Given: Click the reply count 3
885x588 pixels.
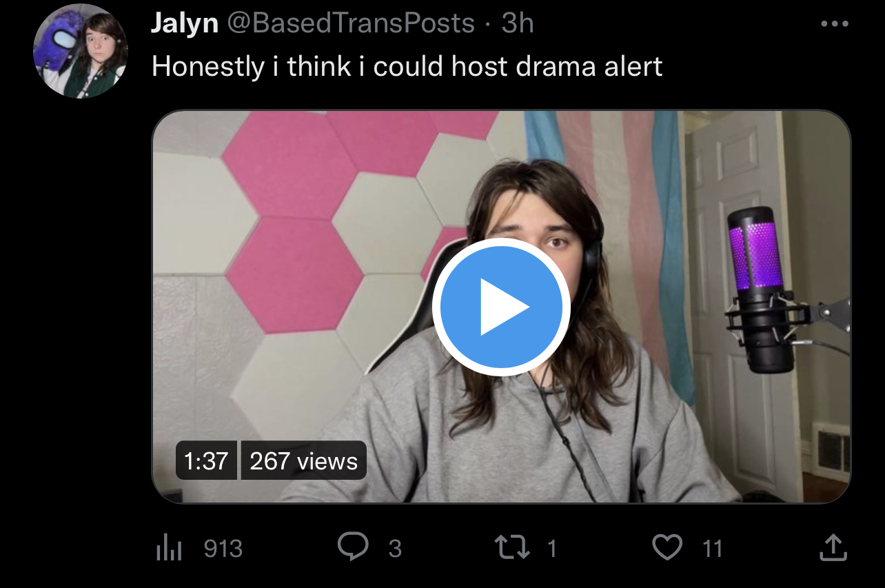Looking at the screenshot, I should pyautogui.click(x=395, y=549).
